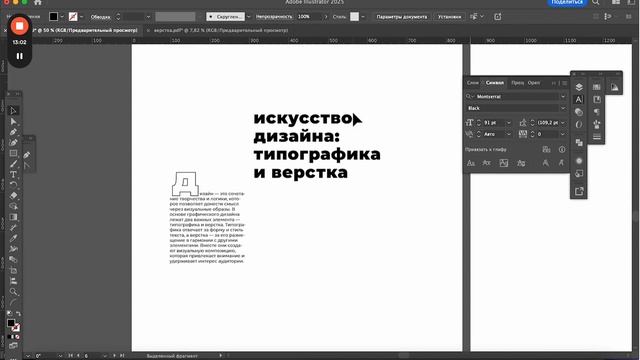Open the Character panel flyout menu
Viewport: 640px width, 360px height.
565,83
